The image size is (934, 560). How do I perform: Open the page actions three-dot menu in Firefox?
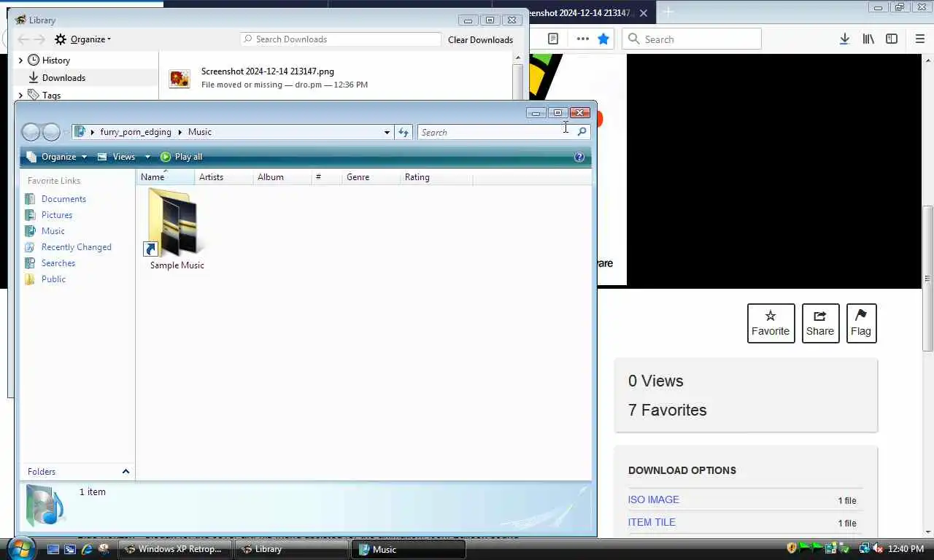point(582,39)
